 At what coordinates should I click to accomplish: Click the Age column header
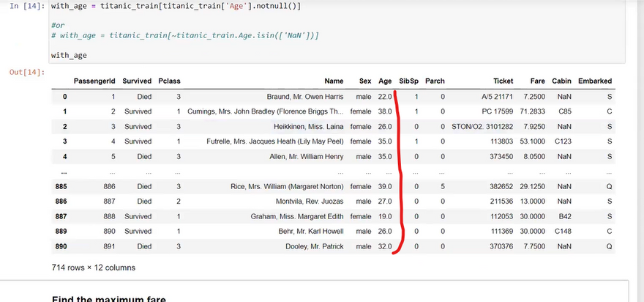pyautogui.click(x=385, y=81)
